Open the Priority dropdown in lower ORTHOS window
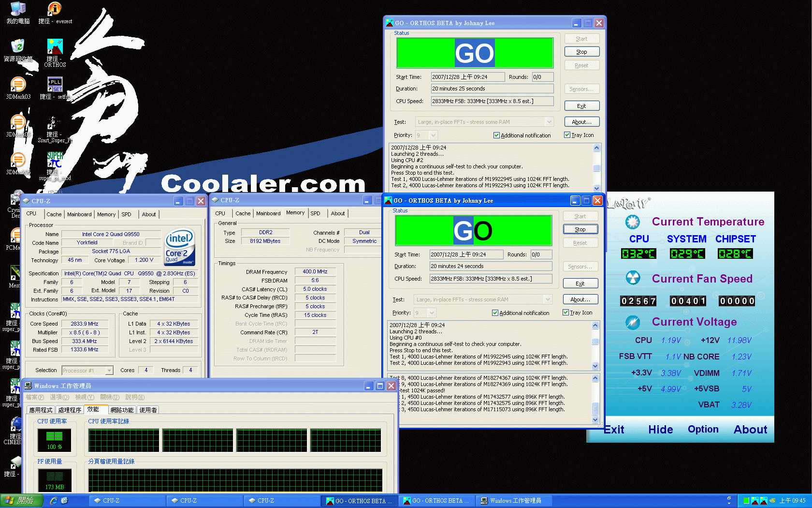 (x=432, y=313)
